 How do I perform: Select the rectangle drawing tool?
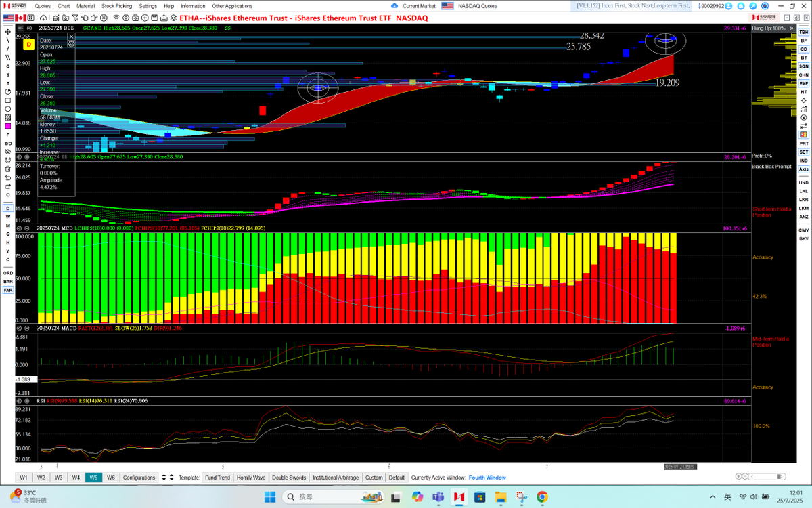[7, 100]
